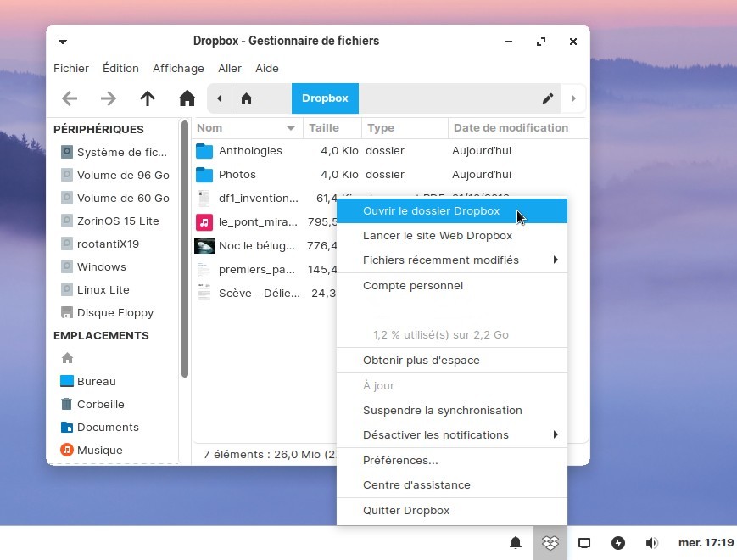Click the Dropbox tray icon in the taskbar
The image size is (737, 560).
[x=550, y=543]
